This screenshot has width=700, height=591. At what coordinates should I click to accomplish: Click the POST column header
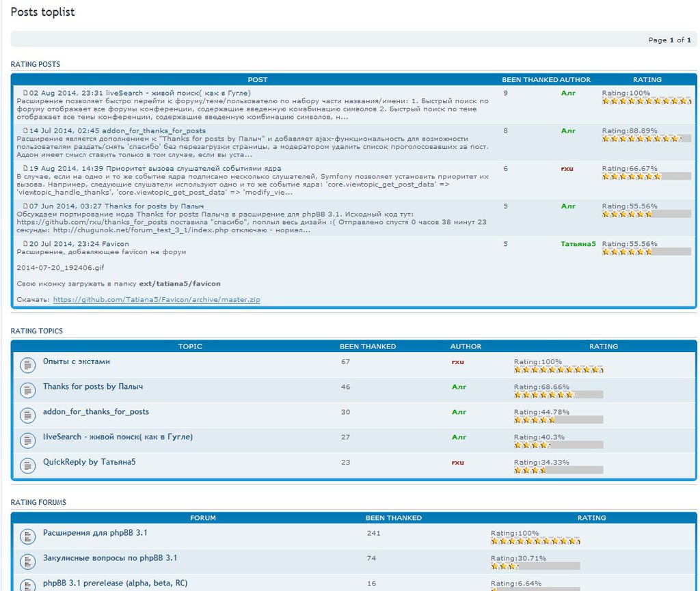click(x=258, y=80)
